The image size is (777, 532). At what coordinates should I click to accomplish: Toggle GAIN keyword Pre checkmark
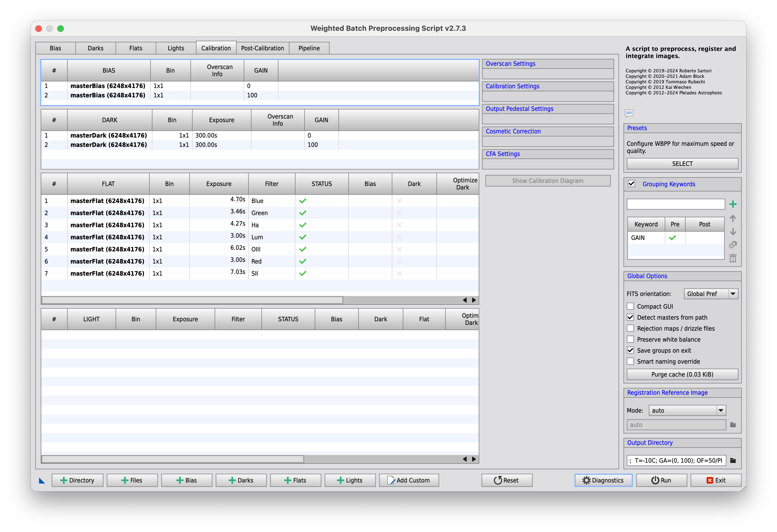pyautogui.click(x=673, y=238)
